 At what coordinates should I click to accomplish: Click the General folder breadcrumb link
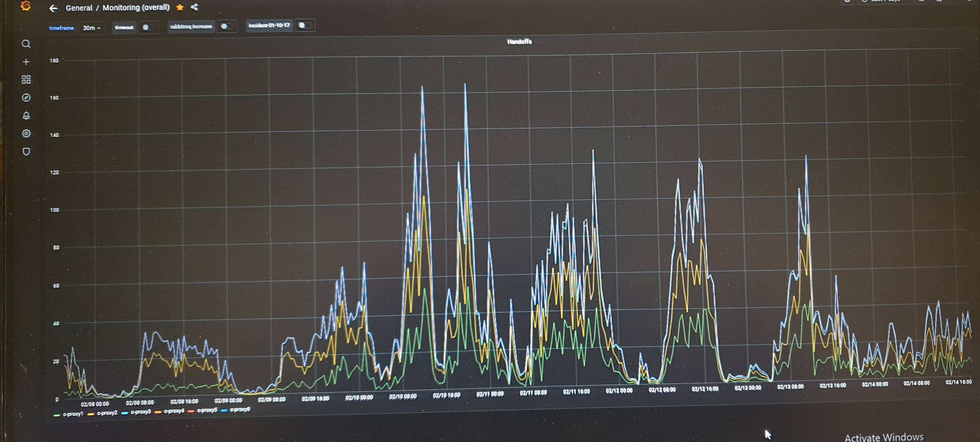click(79, 8)
